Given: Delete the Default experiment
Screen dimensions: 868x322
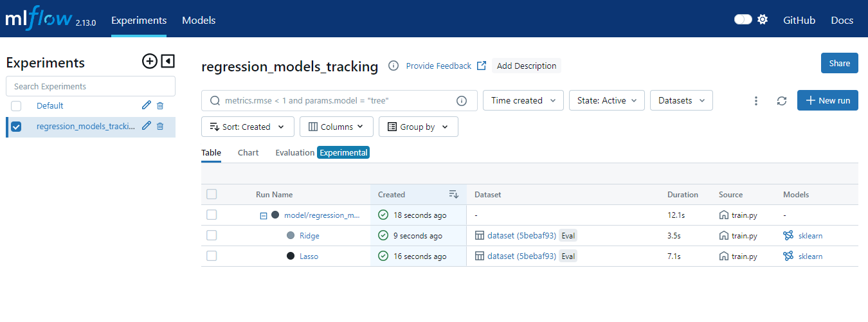Looking at the screenshot, I should pos(160,105).
